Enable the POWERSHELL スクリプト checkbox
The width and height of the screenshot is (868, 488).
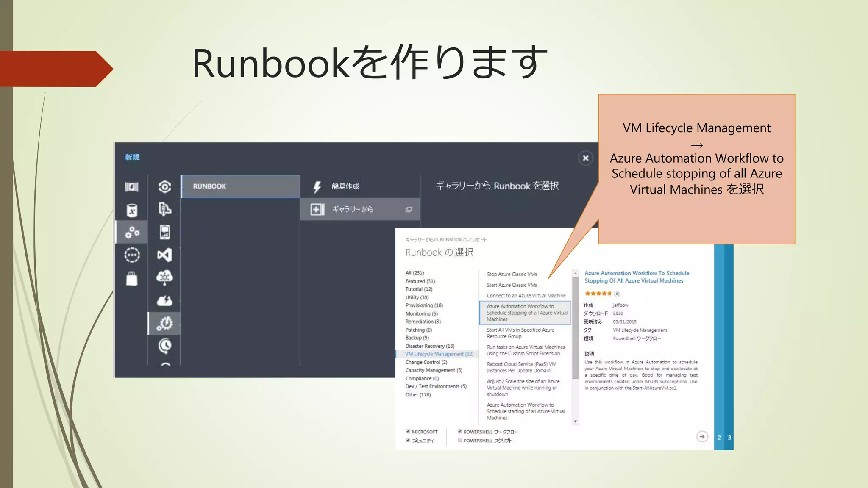click(x=460, y=441)
